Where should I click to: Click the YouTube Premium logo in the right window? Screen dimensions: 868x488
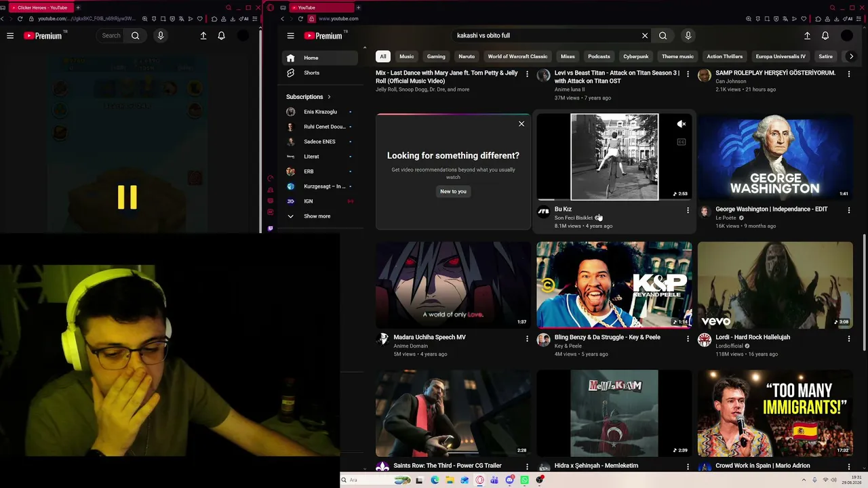[323, 36]
